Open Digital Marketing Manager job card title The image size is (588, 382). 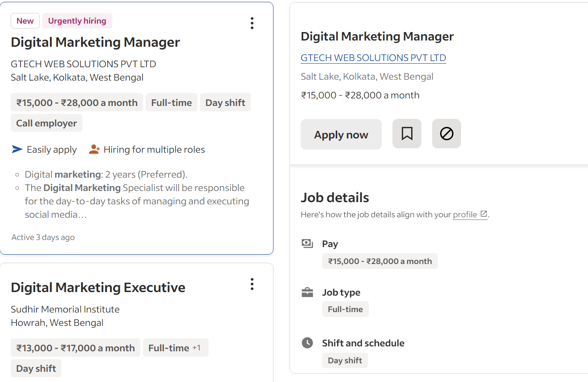click(x=95, y=42)
